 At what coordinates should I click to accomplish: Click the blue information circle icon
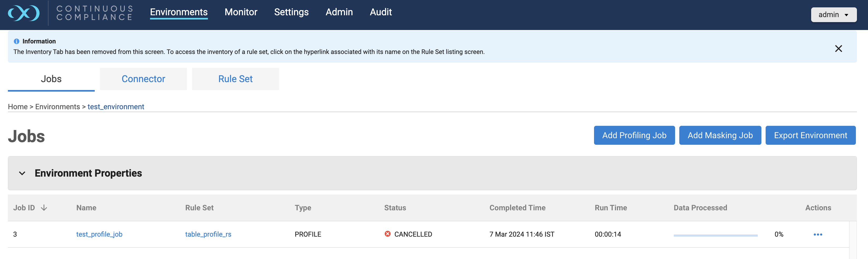[17, 41]
